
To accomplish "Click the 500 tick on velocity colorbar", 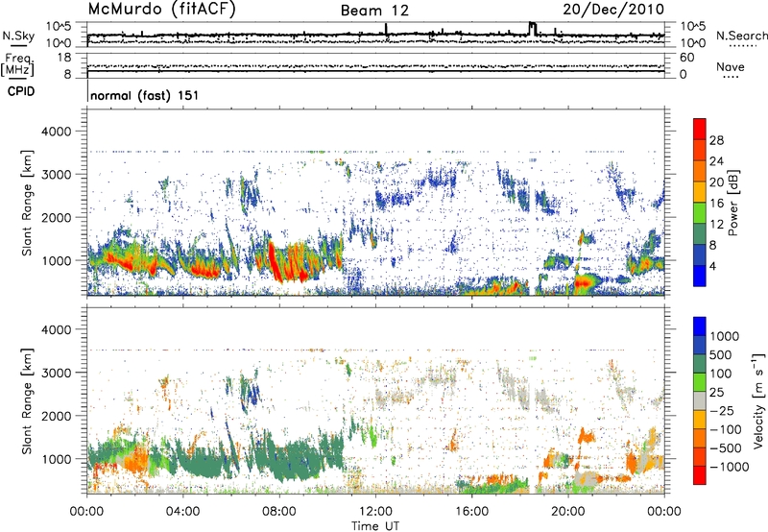I will 721,354.
